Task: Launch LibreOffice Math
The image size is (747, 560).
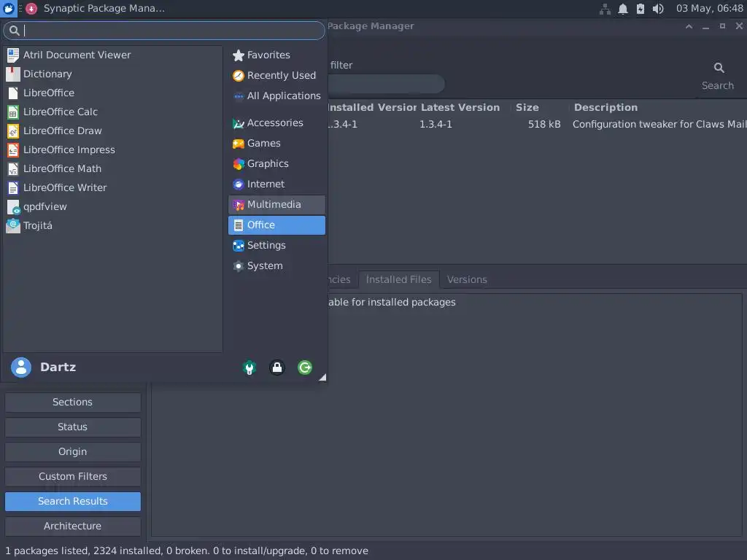Action: tap(113, 168)
